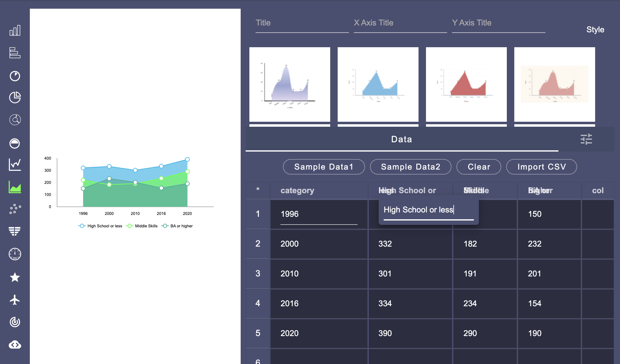Click the Import CSV button
Image resolution: width=620 pixels, height=364 pixels.
click(x=541, y=167)
